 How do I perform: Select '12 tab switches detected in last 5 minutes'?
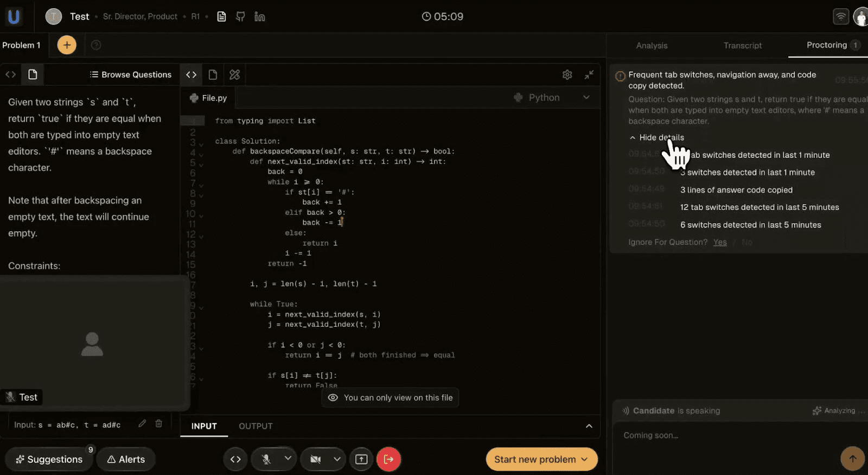[x=759, y=207]
